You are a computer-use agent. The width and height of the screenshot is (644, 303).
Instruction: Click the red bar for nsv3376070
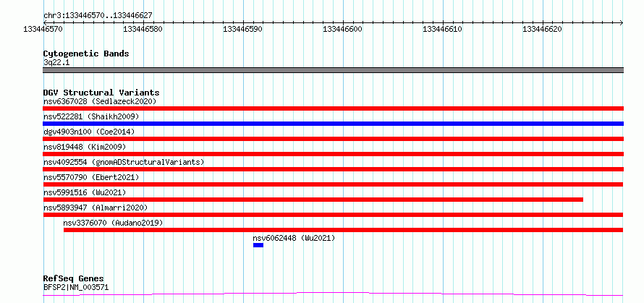click(x=344, y=230)
